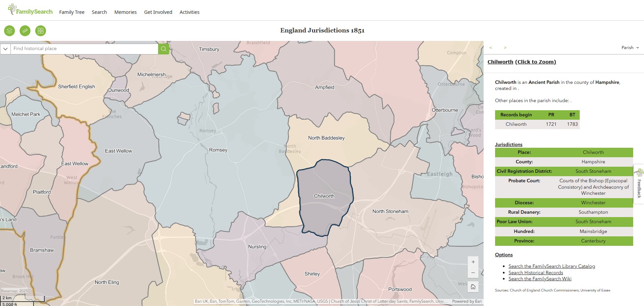Expand the search history chevron
Viewport: 644px width, 306px height.
[x=5, y=49]
